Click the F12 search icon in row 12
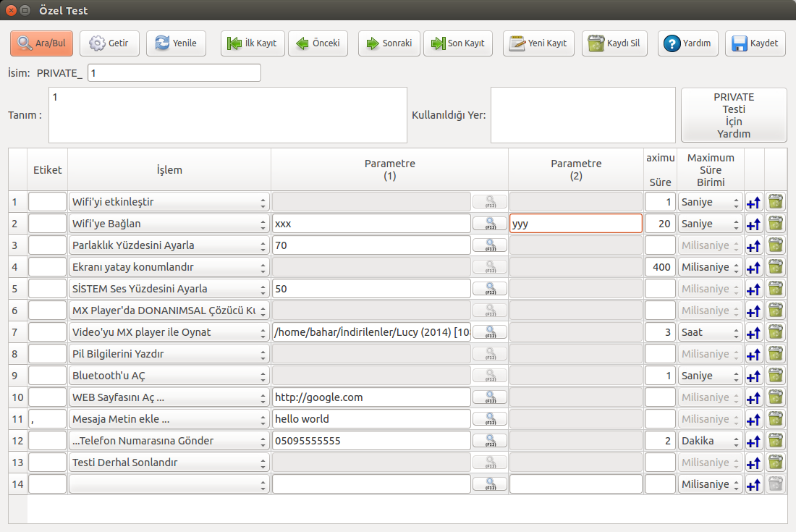 tap(490, 441)
